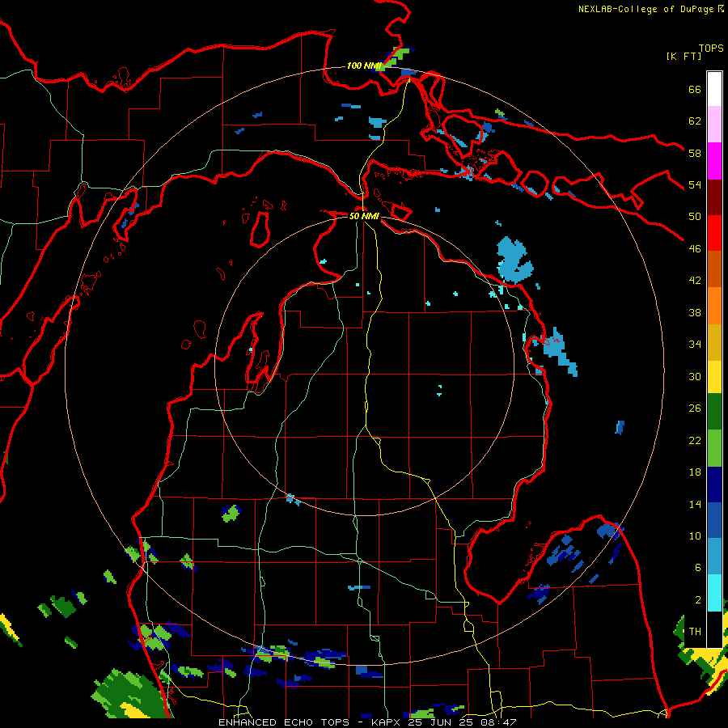This screenshot has height=728, width=728.
Task: Select the bright red 46–50 kft legend color
Action: [x=714, y=233]
